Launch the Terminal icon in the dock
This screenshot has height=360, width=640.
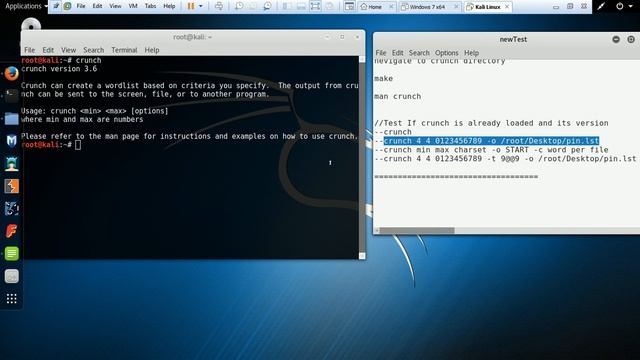coord(11,96)
